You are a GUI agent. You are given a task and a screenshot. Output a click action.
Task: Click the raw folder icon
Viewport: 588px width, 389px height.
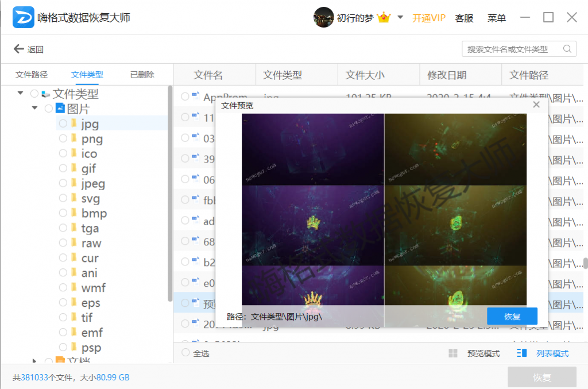point(74,242)
